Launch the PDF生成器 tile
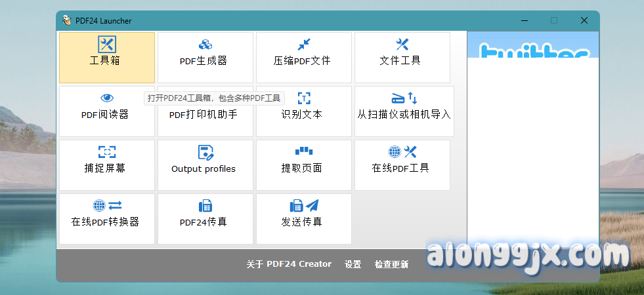The width and height of the screenshot is (644, 295). pyautogui.click(x=205, y=58)
